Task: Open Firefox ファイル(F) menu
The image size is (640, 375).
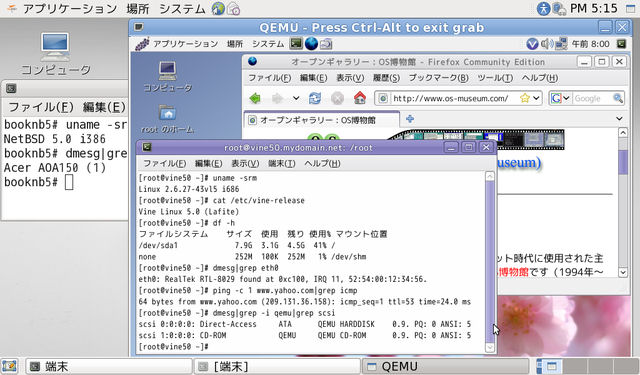Action: click(x=269, y=78)
